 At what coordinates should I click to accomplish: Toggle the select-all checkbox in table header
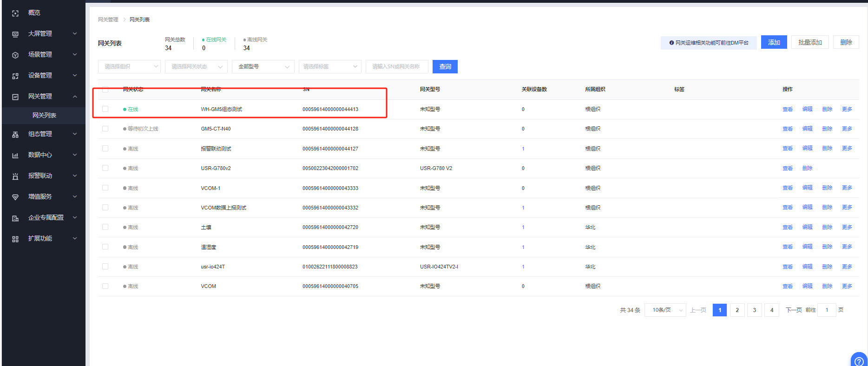tap(105, 90)
